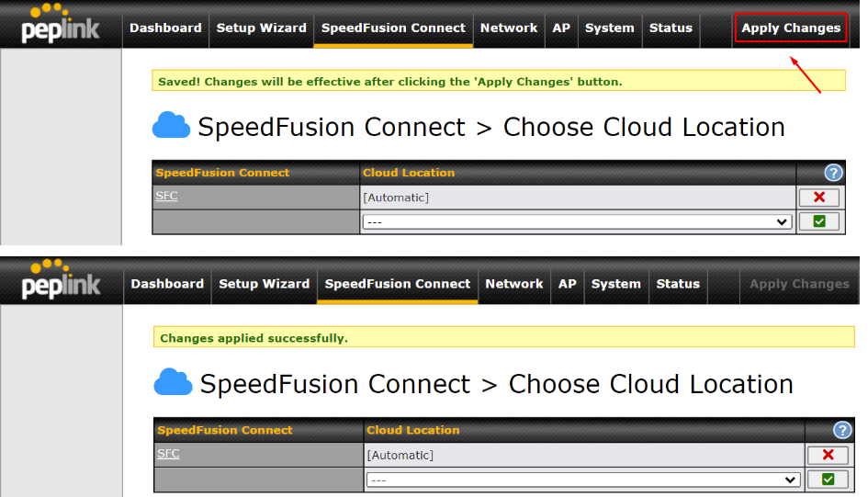Delete the SFC entry with red X in upper table

click(x=819, y=197)
